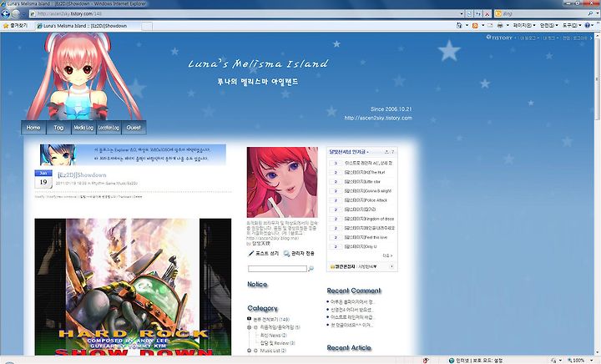This screenshot has height=364, width=601.
Task: Open the 'Police Attack' popular post link
Action: pos(366,200)
